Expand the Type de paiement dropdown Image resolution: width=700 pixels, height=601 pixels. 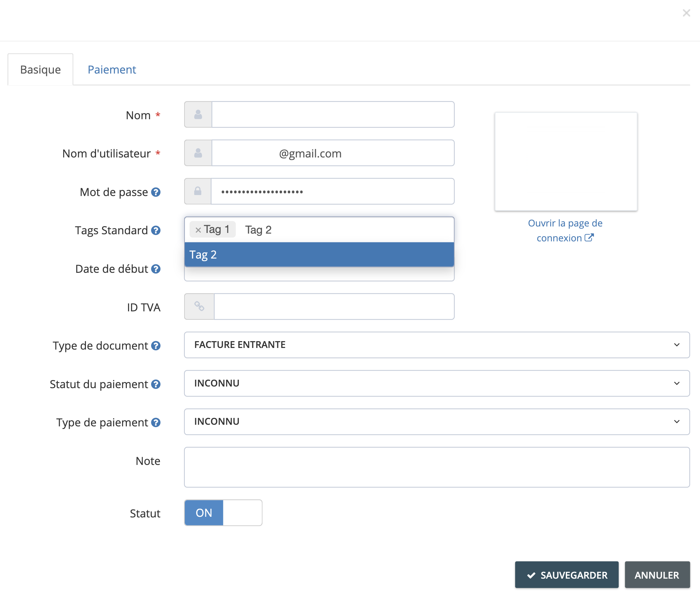pyautogui.click(x=437, y=422)
